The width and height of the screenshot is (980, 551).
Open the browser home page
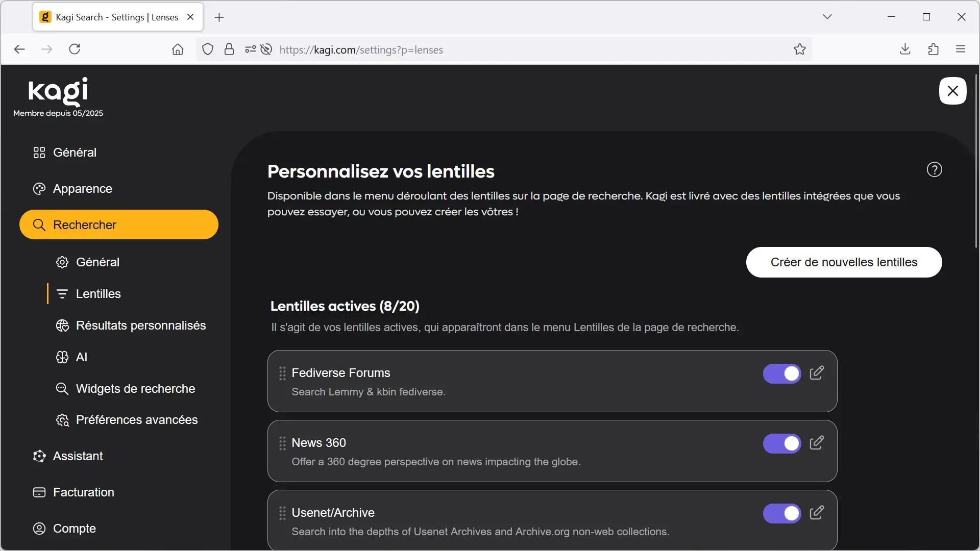coord(177,49)
